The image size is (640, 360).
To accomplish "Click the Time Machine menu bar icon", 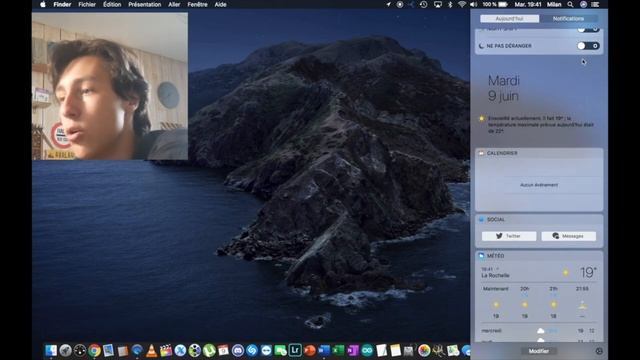I will pyautogui.click(x=424, y=4).
